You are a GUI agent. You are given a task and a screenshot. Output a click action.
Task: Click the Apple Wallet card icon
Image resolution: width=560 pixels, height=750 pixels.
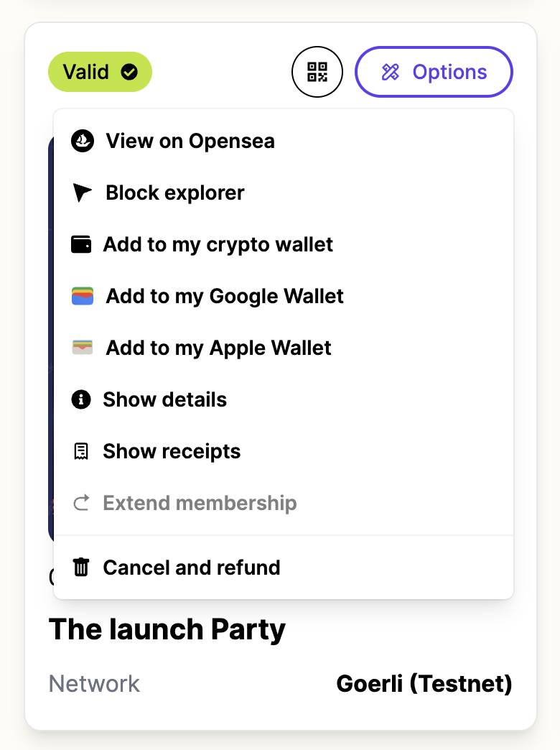click(x=83, y=347)
